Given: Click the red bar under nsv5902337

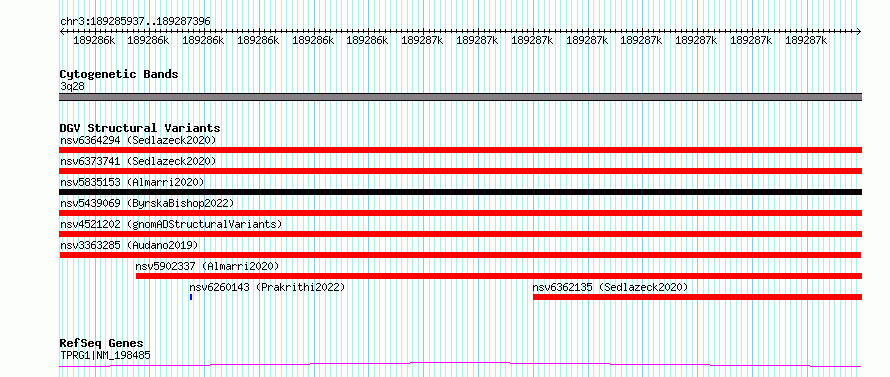Looking at the screenshot, I should tap(499, 276).
